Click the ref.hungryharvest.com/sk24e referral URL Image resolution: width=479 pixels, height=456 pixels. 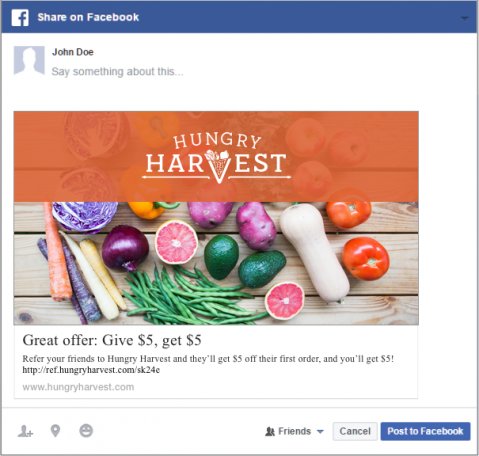point(91,370)
